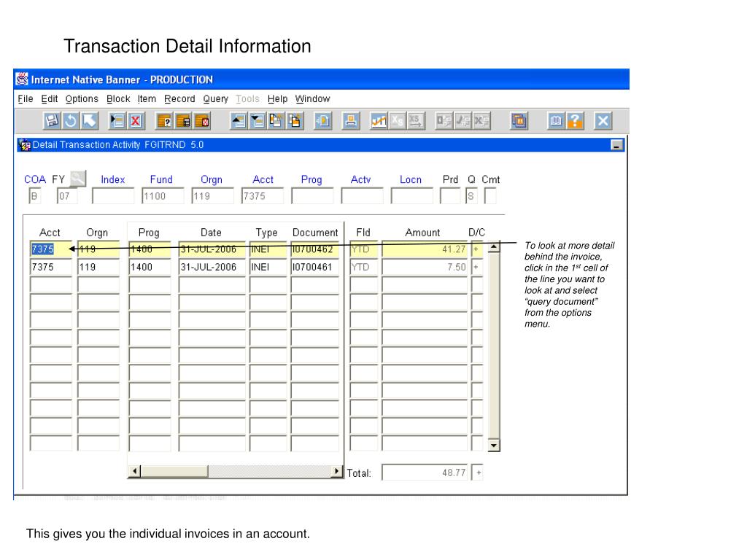Click the amount 7.50 cell
The width and height of the screenshot is (747, 560).
tap(425, 267)
